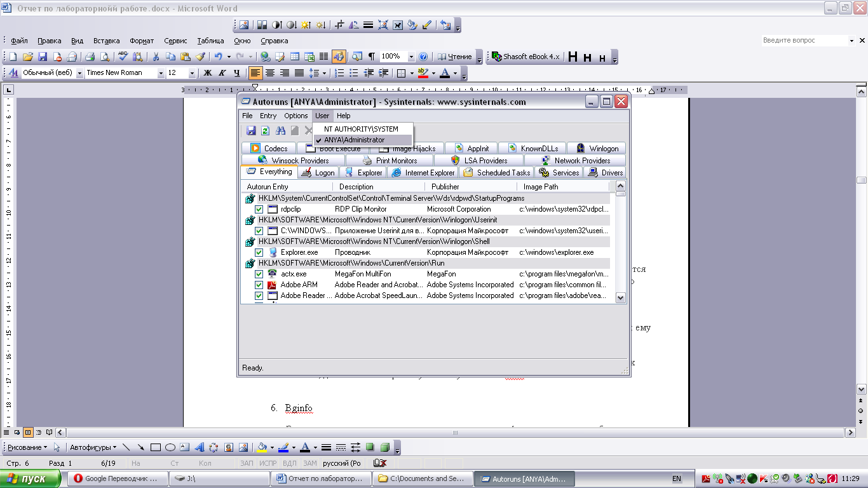Uncheck the Adobe Acrobat SpeedLauncher entry checkbox

259,295
